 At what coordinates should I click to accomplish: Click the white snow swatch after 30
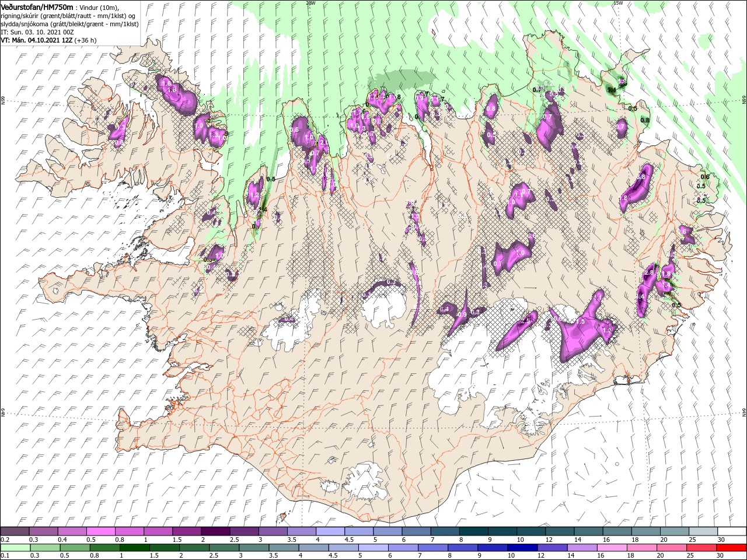(x=732, y=531)
